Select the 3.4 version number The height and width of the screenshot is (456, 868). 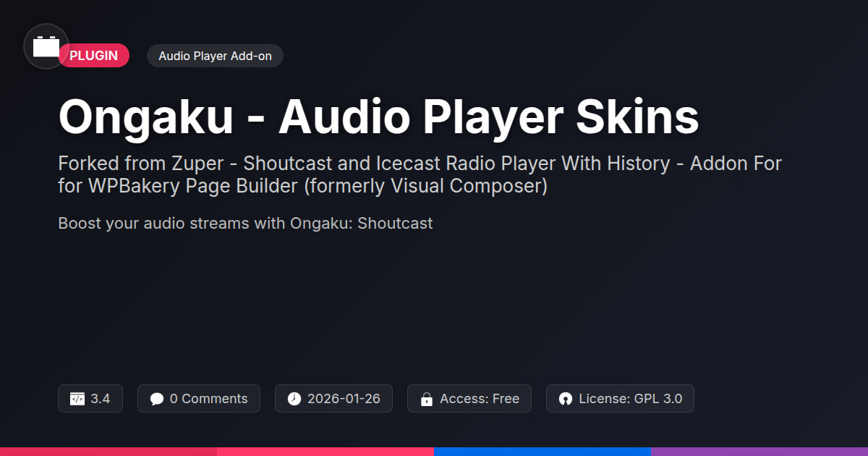(101, 399)
